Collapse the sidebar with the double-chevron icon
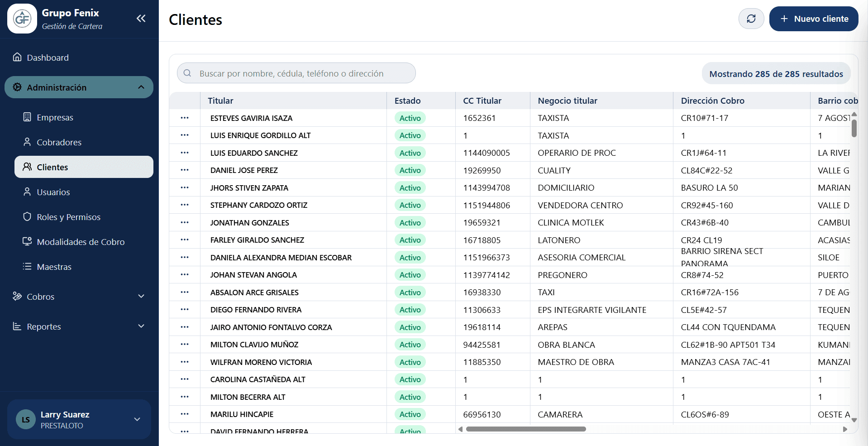 tap(141, 19)
